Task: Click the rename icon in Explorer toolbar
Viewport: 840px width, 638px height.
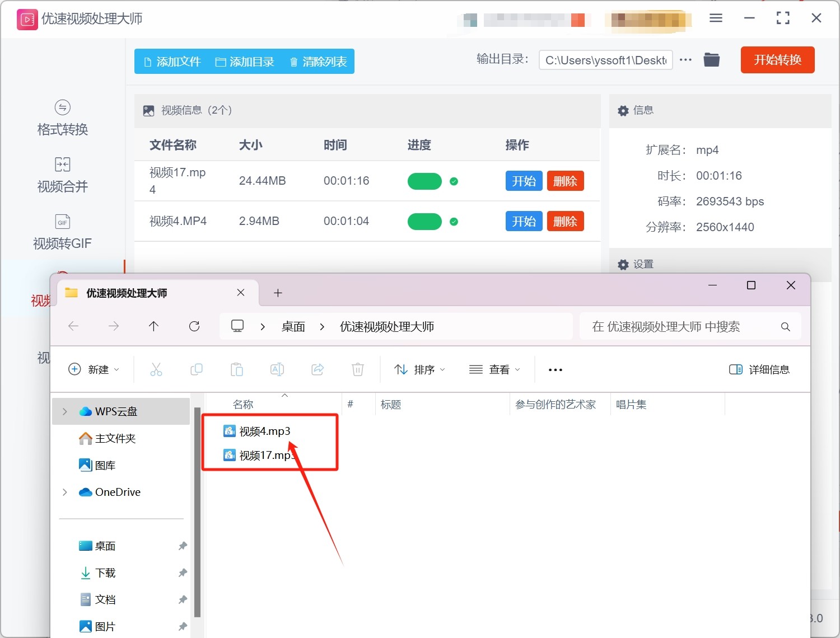Action: pyautogui.click(x=277, y=369)
